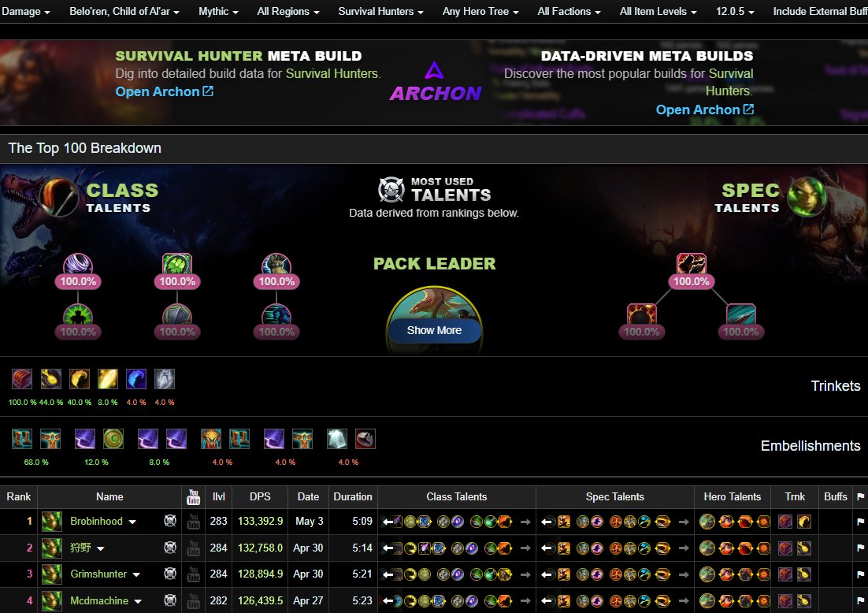Click the lower-left spec talent bomb icon
Screen dimensions: 868x613
[642, 314]
